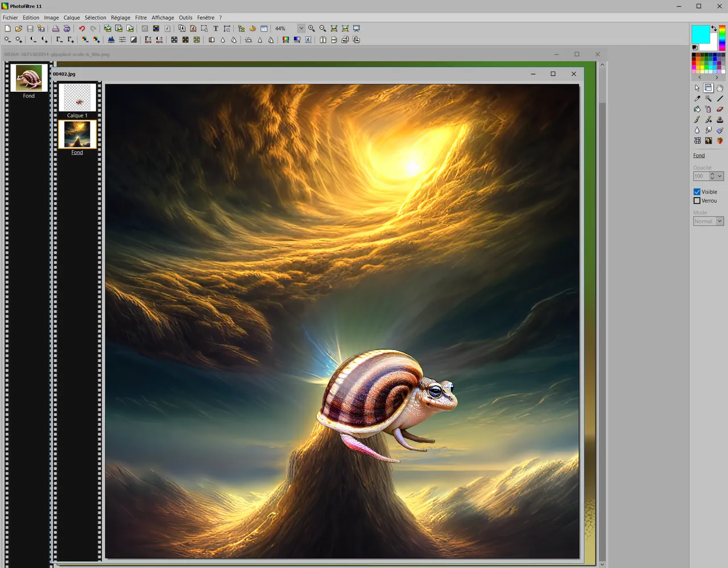
Task: Select the Calque 1 layer thumbnail
Action: (x=77, y=98)
